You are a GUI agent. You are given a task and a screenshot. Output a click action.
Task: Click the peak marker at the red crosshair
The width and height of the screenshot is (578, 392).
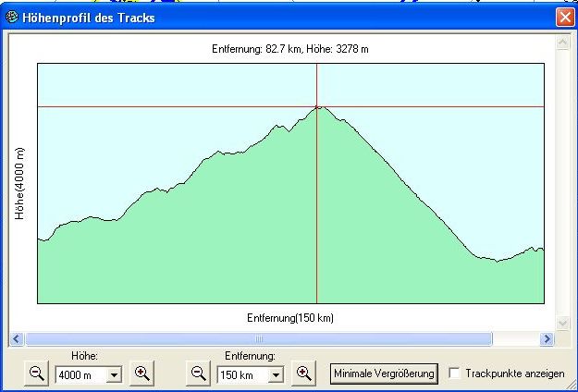pos(317,107)
